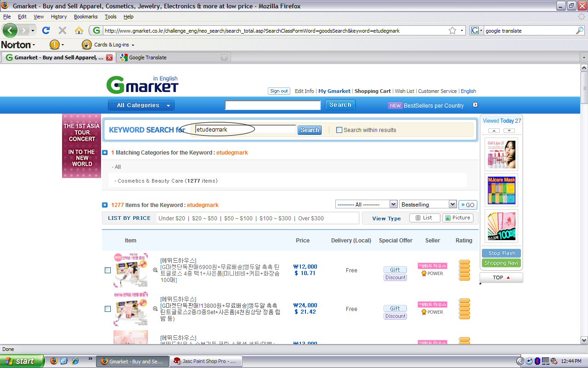Tick the checkbox for the ₩12,000 item

107,270
